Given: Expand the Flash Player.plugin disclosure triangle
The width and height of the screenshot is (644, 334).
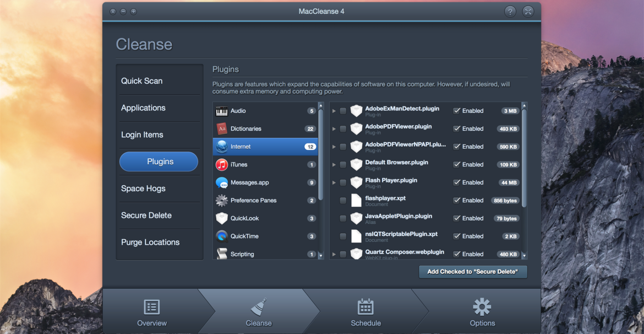Looking at the screenshot, I should click(x=334, y=182).
